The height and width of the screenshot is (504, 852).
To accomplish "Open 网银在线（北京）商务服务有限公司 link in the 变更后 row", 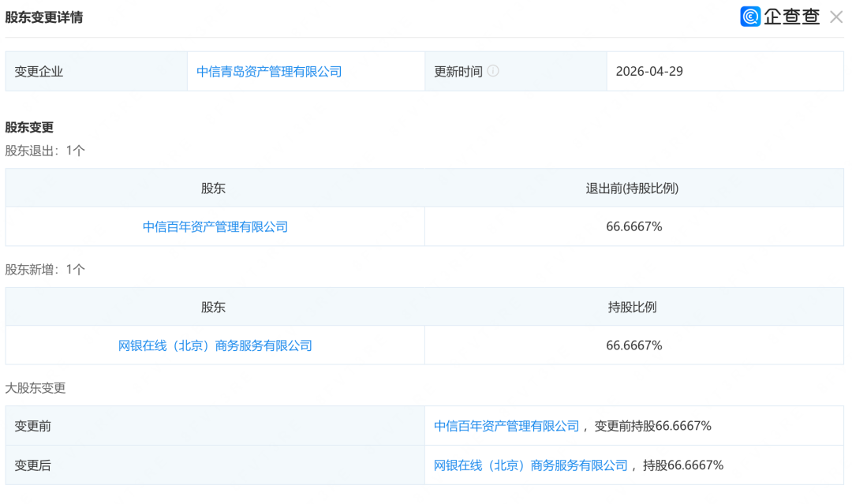I will click(530, 465).
